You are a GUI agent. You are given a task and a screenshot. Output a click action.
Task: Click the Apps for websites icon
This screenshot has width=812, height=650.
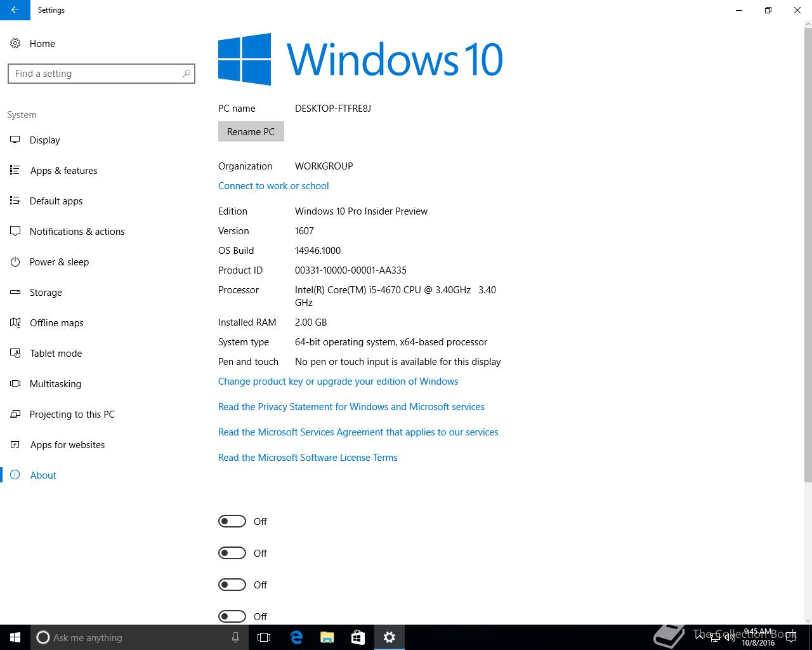click(x=15, y=444)
